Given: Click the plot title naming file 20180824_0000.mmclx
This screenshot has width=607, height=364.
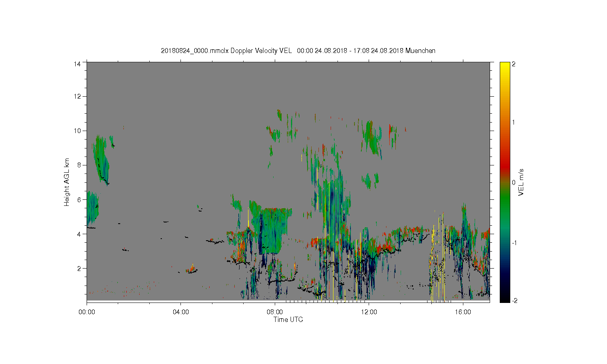Looking at the screenshot, I should (x=298, y=51).
